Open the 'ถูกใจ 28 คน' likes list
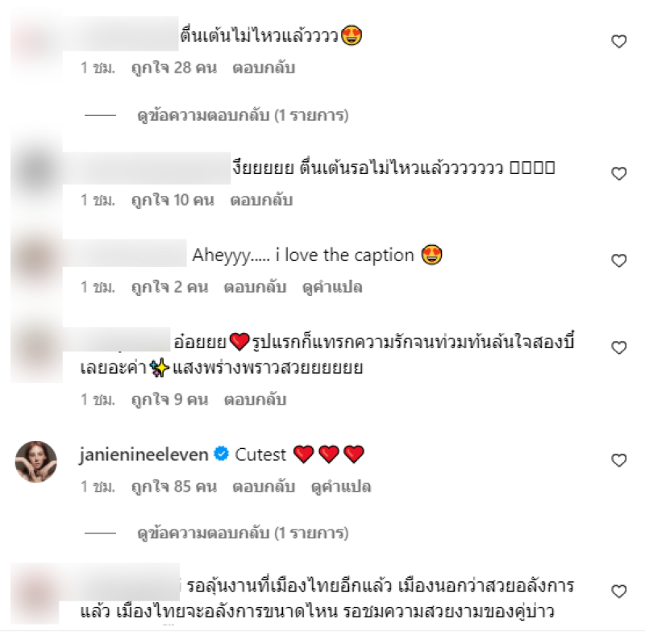The image size is (645, 644). [x=174, y=68]
